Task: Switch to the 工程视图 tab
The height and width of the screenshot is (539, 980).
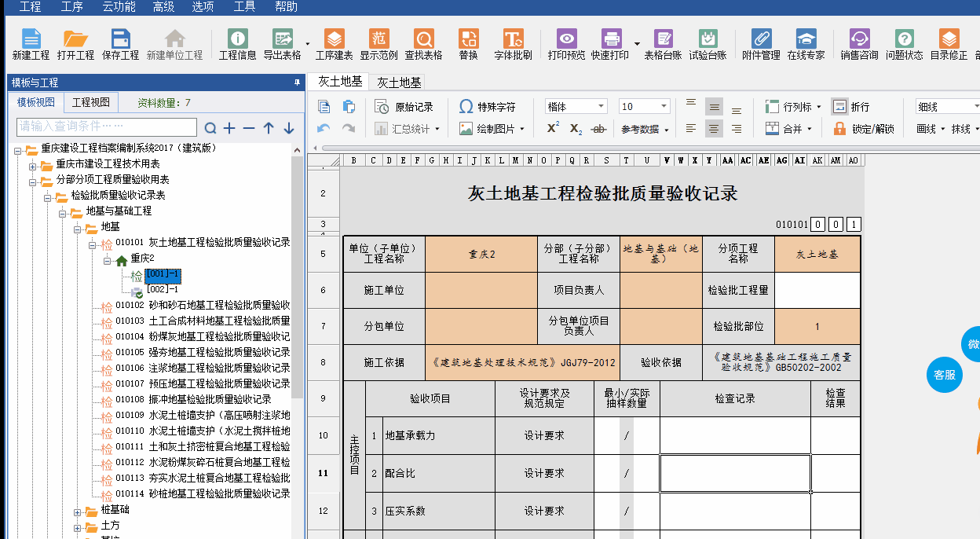Action: tap(91, 102)
